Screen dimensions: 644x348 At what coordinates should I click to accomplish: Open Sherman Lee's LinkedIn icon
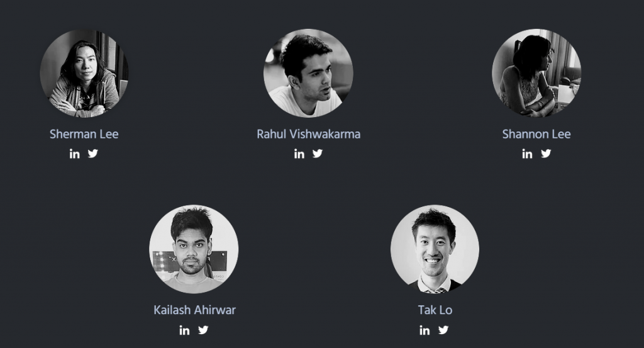pyautogui.click(x=74, y=154)
